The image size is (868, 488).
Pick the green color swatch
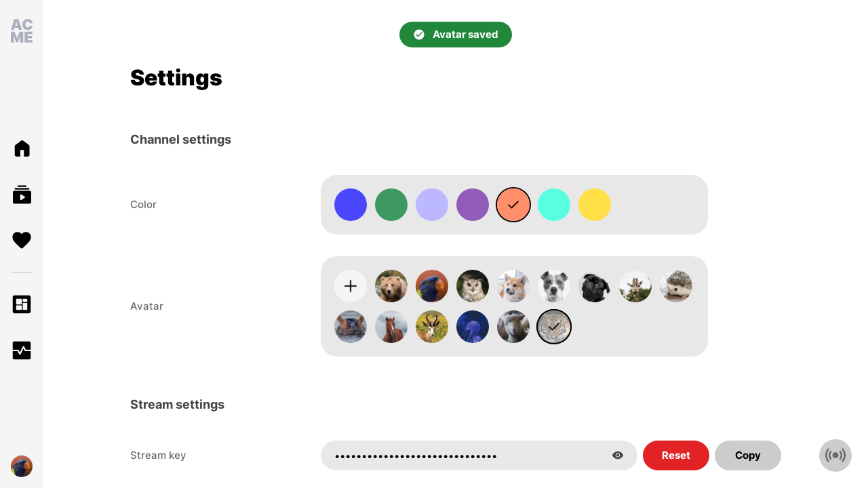click(x=391, y=205)
